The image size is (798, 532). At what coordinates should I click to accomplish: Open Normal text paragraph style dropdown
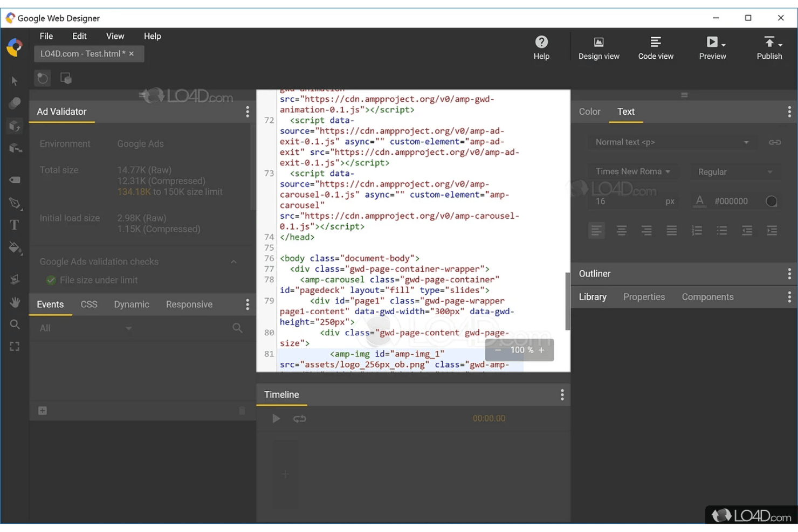pyautogui.click(x=671, y=142)
